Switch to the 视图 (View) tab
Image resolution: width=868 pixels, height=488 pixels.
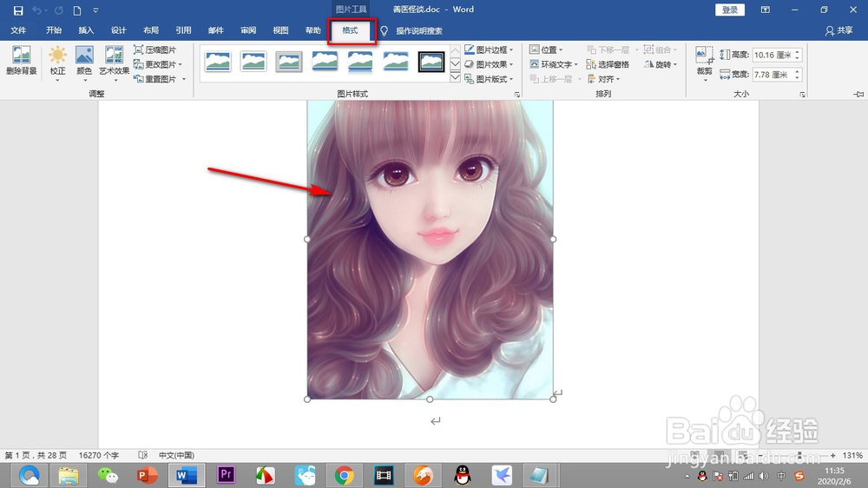click(280, 30)
